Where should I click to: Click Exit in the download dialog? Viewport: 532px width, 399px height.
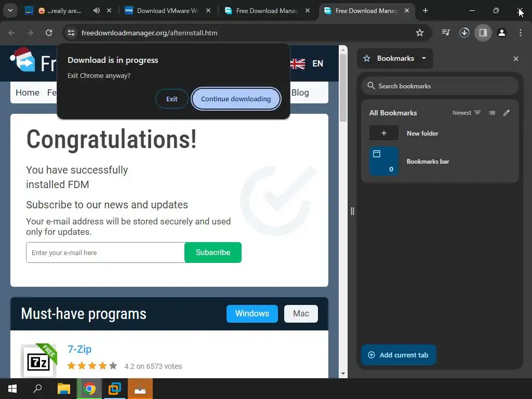pyautogui.click(x=171, y=99)
